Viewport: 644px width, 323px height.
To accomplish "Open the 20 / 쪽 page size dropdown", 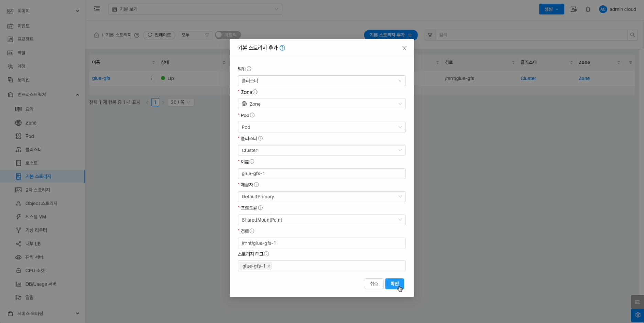I will pyautogui.click(x=181, y=102).
